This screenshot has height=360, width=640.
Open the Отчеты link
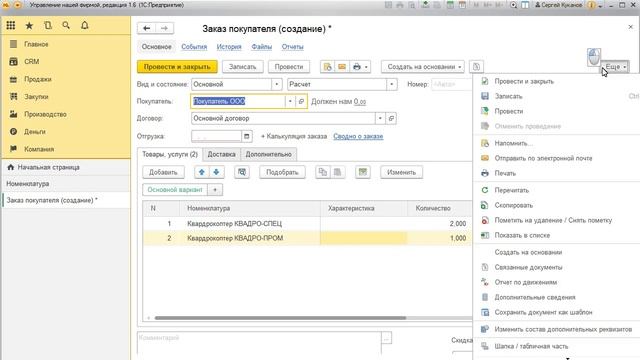point(292,47)
